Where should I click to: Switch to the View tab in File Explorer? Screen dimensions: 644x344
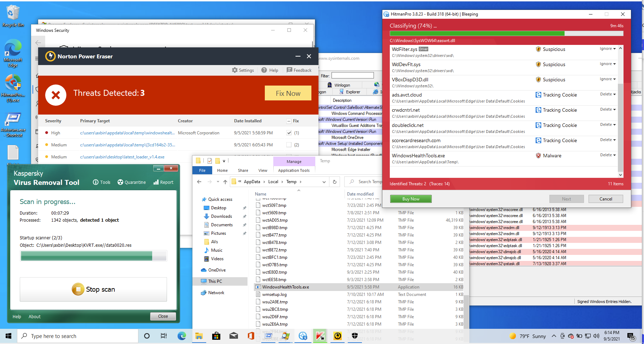click(263, 170)
